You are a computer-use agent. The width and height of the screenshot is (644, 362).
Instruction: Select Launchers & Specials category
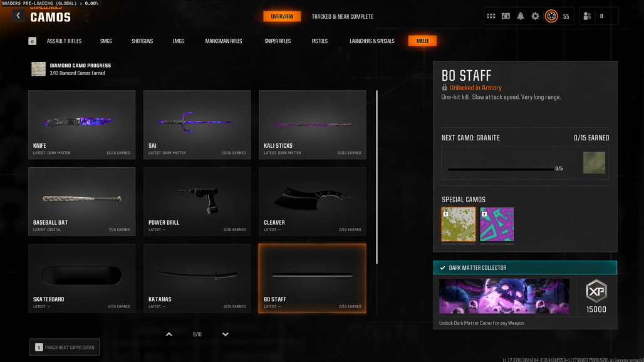[x=371, y=41]
